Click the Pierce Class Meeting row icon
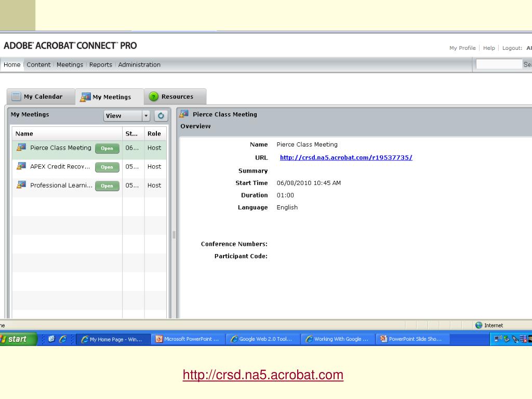 pos(21,147)
